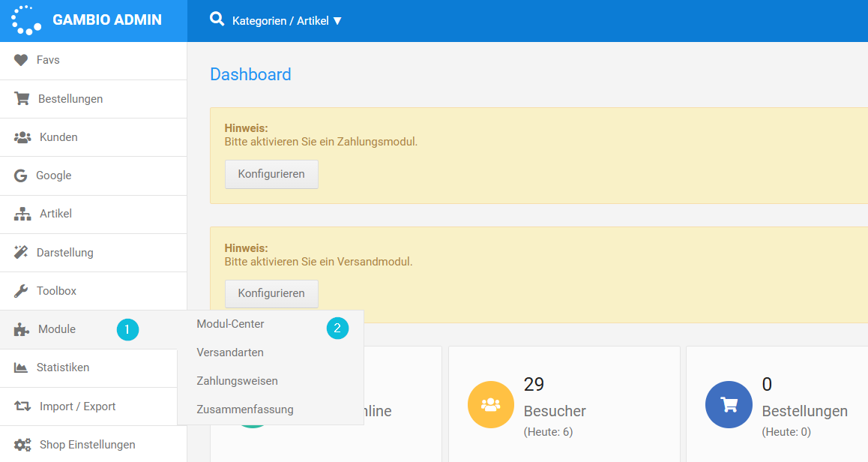The image size is (868, 462).
Task: Open the Kunden sidebar menu
Action: tap(94, 137)
